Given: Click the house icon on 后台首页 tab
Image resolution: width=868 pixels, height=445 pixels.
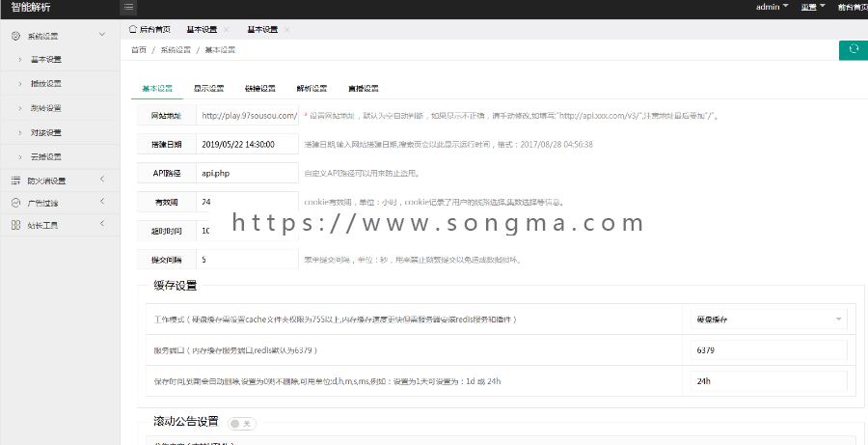Looking at the screenshot, I should point(132,29).
